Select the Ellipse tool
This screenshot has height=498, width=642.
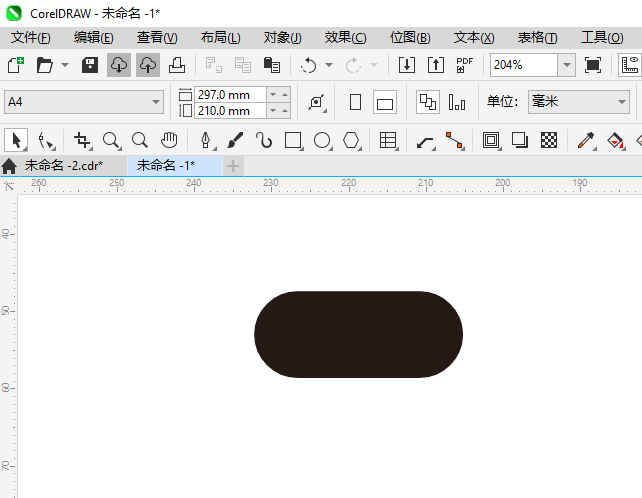tap(322, 140)
